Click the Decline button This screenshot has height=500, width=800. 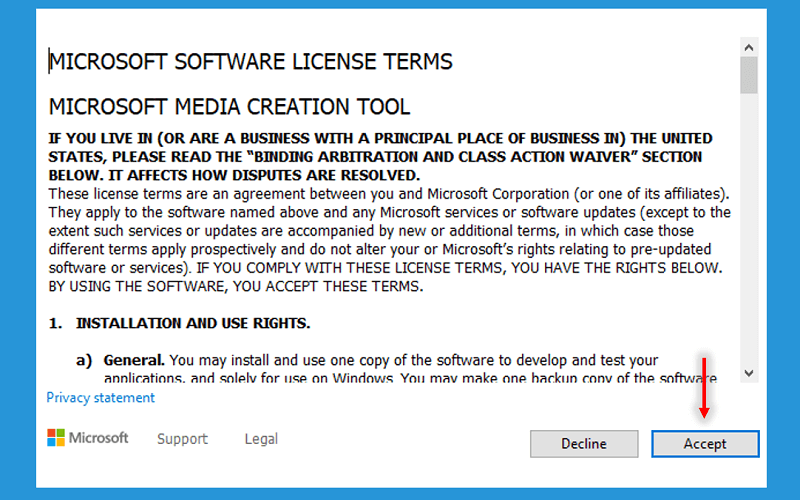584,443
